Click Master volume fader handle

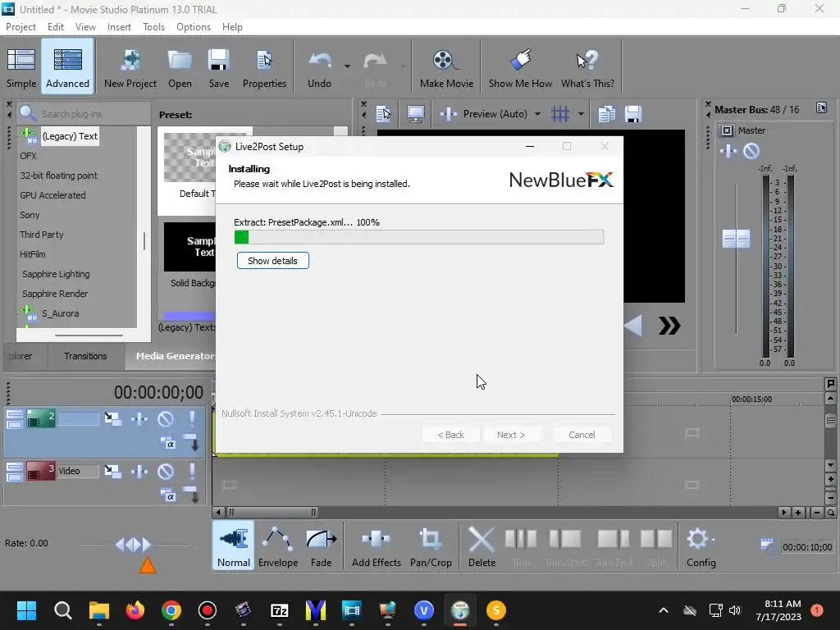(x=736, y=239)
